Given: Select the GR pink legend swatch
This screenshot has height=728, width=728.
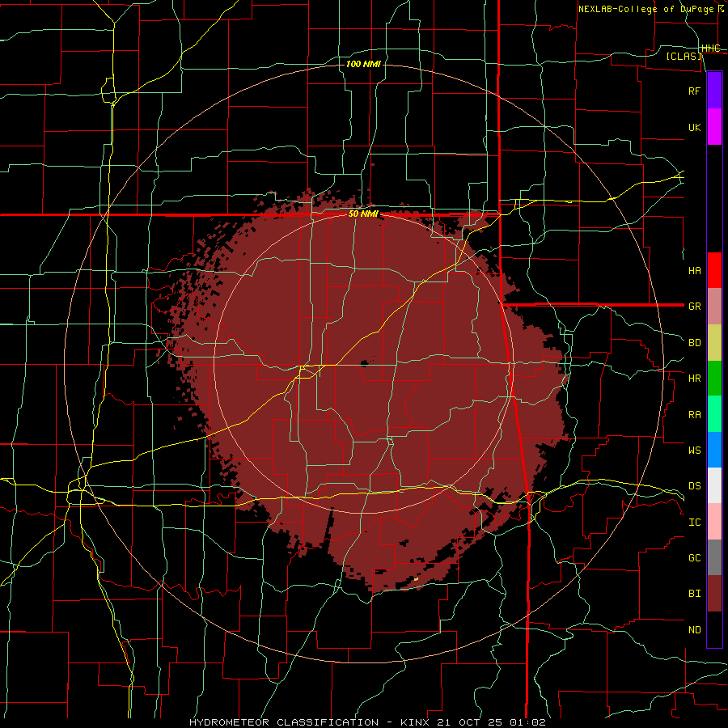Looking at the screenshot, I should tap(714, 306).
